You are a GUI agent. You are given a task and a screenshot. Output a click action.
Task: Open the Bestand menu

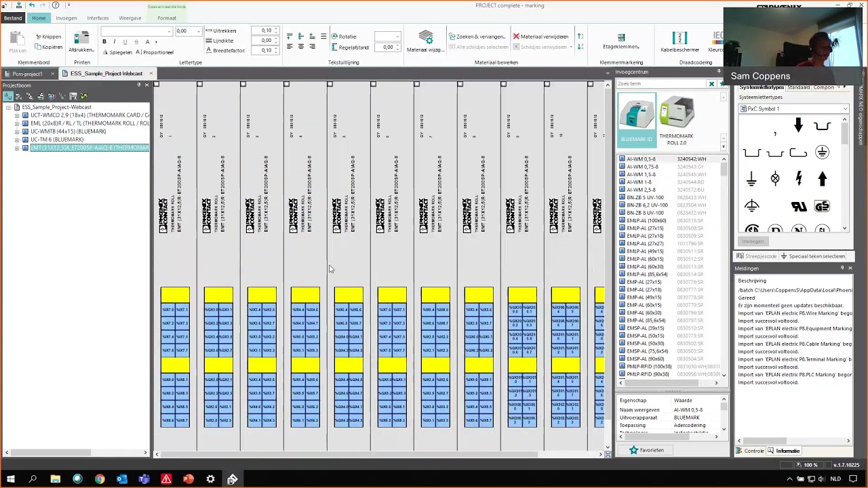pyautogui.click(x=13, y=18)
